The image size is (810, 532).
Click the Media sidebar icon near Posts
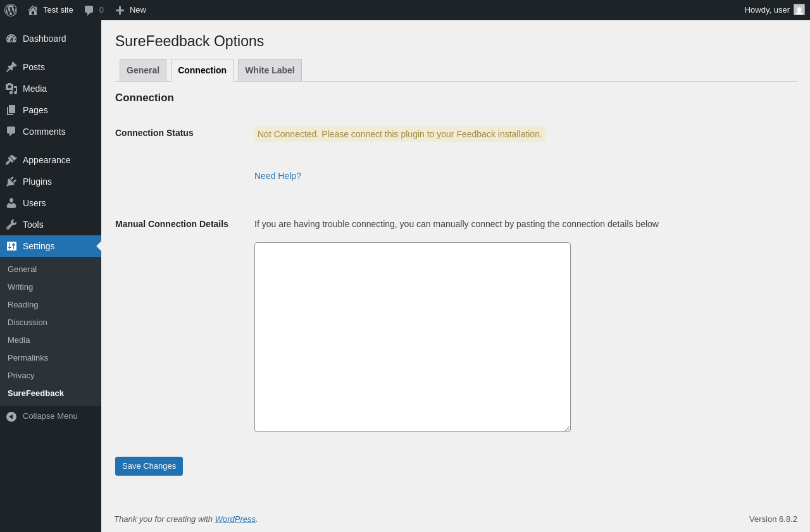11,89
